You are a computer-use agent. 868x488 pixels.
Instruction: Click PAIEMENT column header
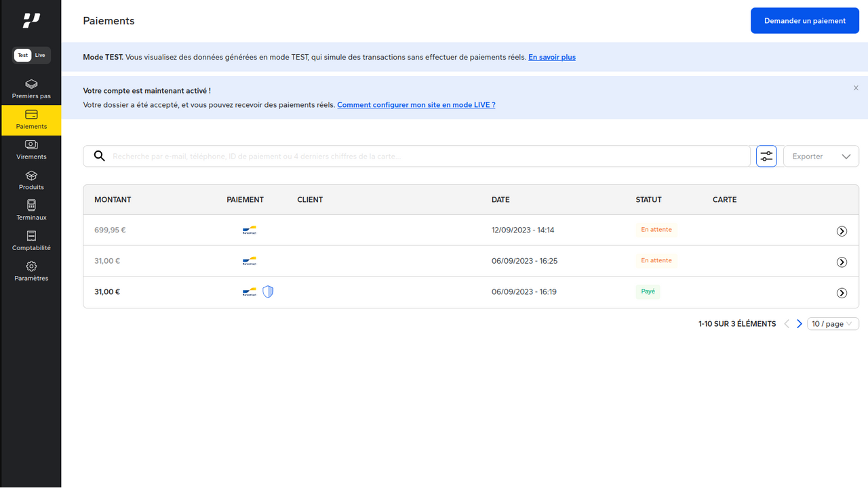(245, 200)
